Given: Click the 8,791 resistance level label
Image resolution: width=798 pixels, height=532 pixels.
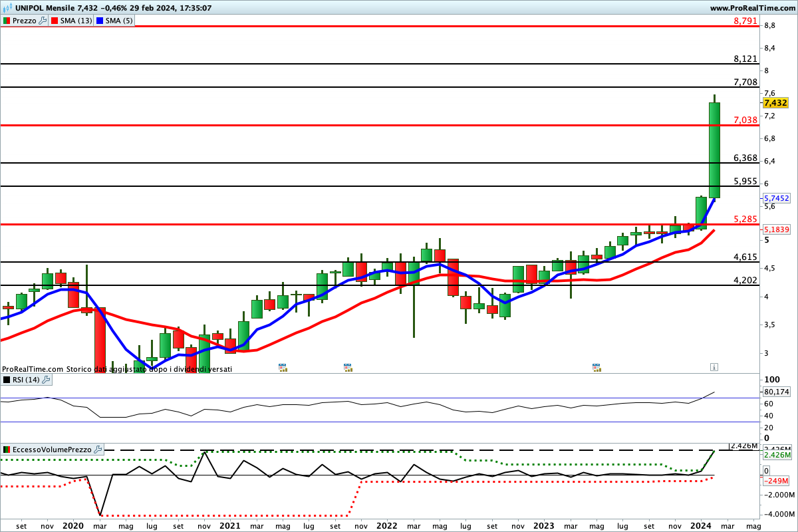Looking at the screenshot, I should [x=745, y=21].
